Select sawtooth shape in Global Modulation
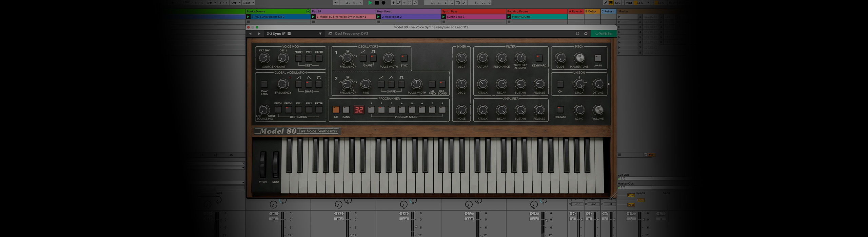 (x=298, y=84)
